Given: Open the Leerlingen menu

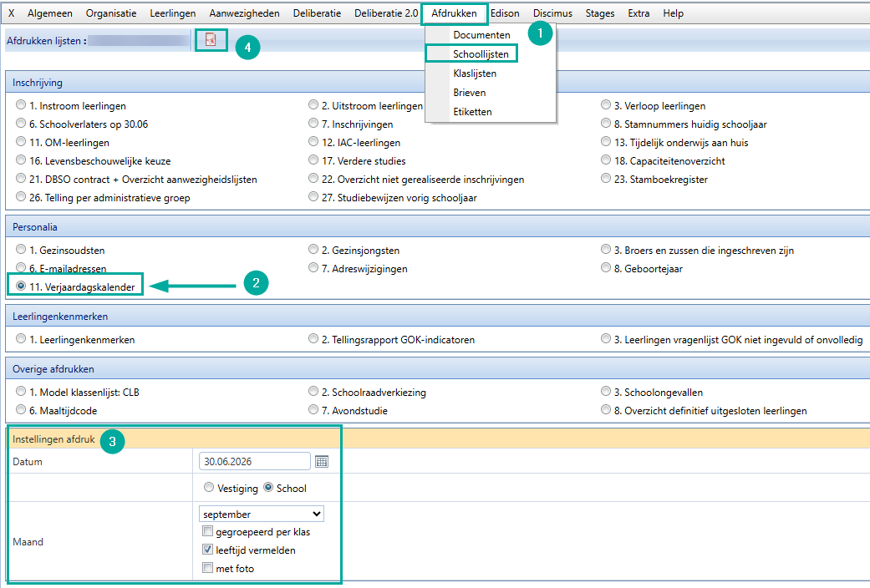Looking at the screenshot, I should coord(172,13).
